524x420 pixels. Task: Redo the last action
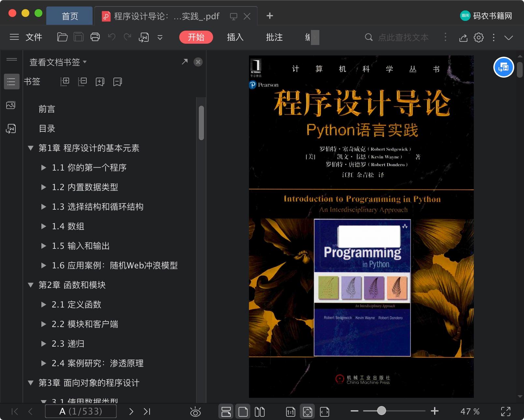127,37
